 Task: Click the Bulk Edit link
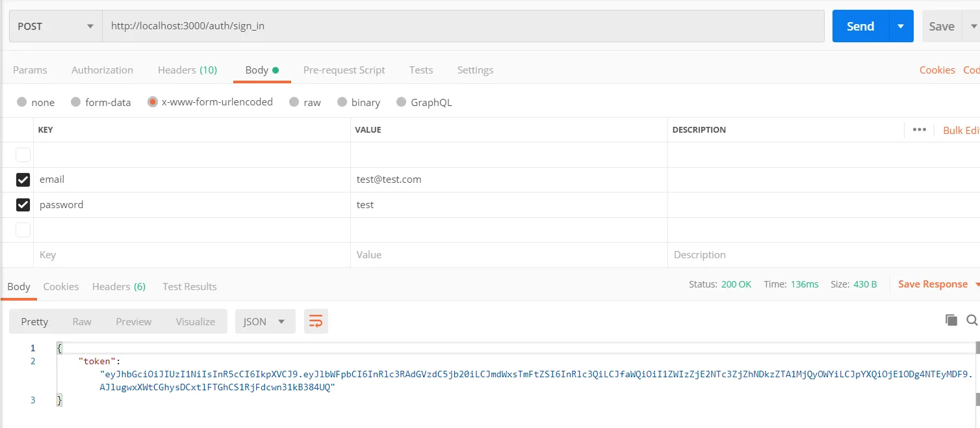pyautogui.click(x=961, y=130)
